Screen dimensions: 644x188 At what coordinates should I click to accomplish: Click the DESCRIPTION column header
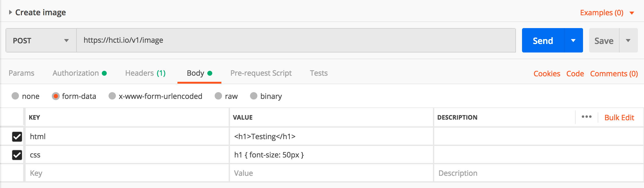click(457, 117)
